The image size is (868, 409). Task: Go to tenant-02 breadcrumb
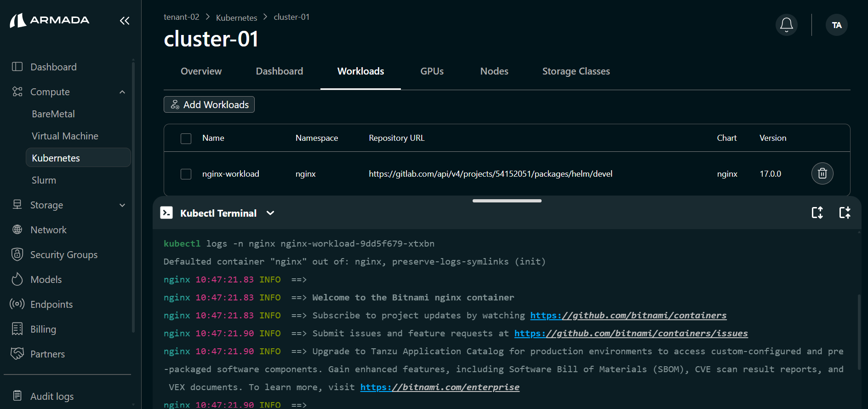coord(182,17)
